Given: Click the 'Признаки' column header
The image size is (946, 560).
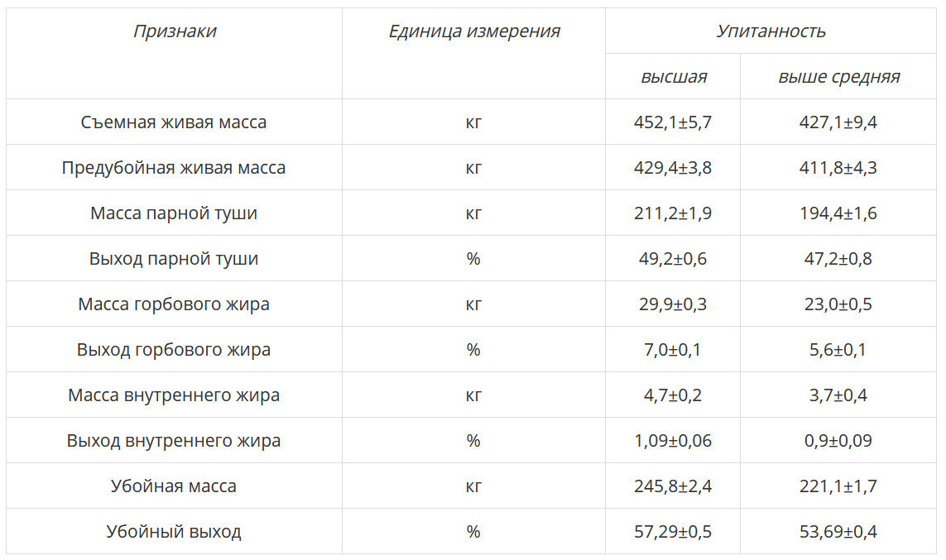Looking at the screenshot, I should coord(175,31).
